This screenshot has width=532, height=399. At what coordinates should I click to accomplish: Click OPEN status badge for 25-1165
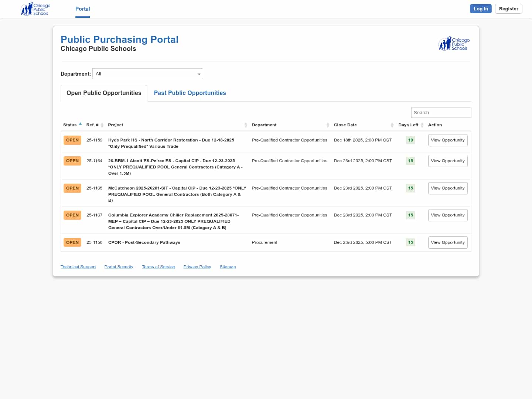point(72,188)
